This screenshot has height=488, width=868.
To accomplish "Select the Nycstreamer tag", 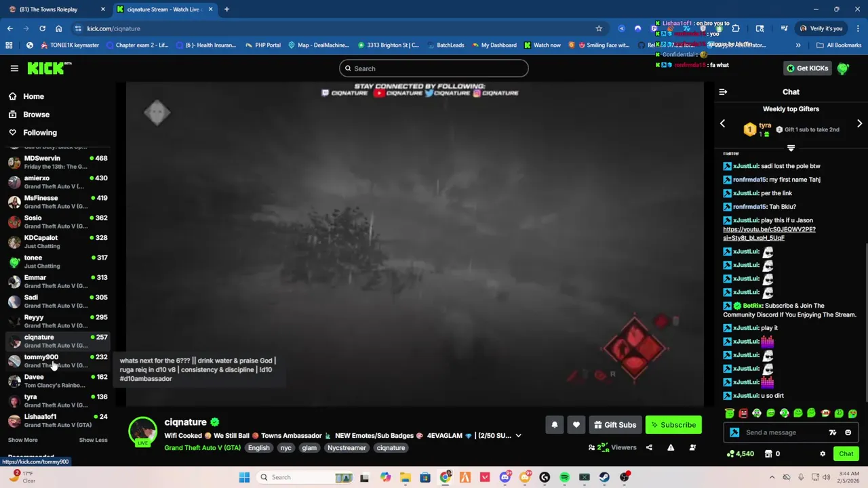I will [x=347, y=448].
